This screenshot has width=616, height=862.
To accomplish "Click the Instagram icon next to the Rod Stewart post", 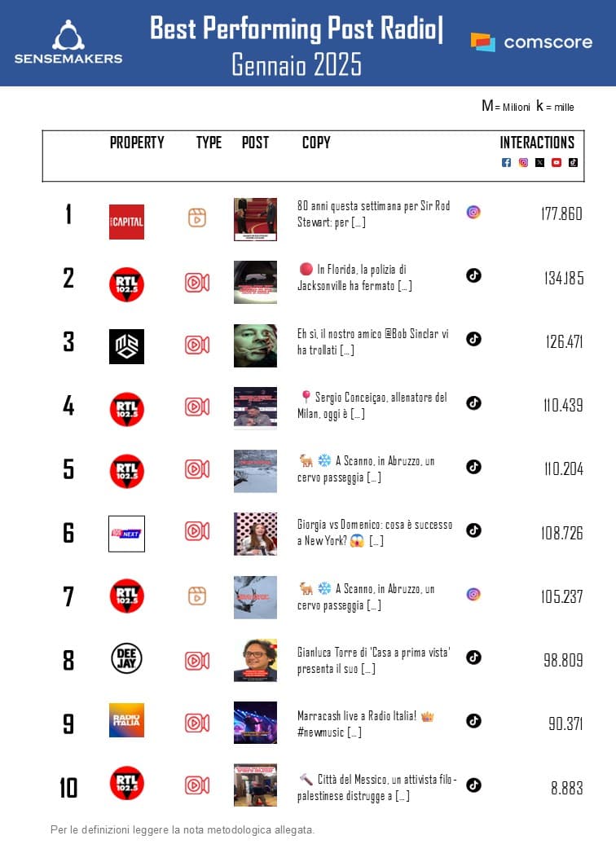I will 473,212.
